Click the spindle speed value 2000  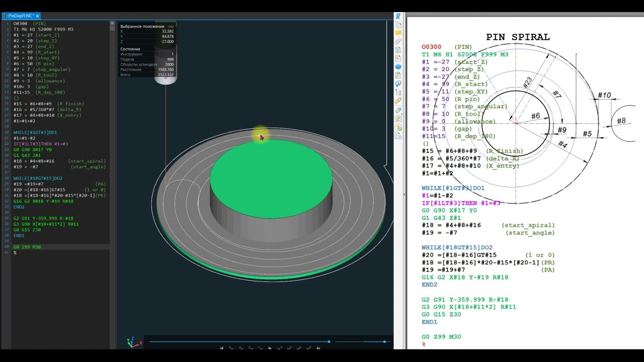point(170,64)
